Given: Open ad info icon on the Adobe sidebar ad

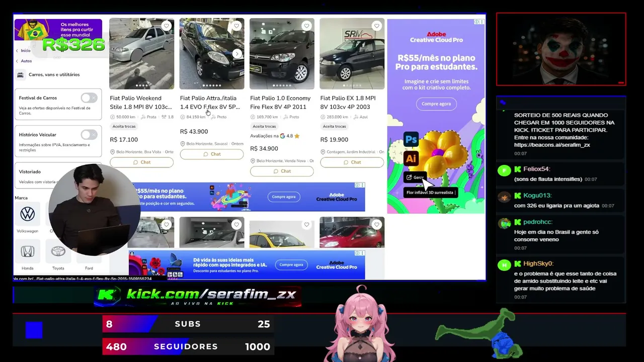Looking at the screenshot, I should click(x=477, y=22).
